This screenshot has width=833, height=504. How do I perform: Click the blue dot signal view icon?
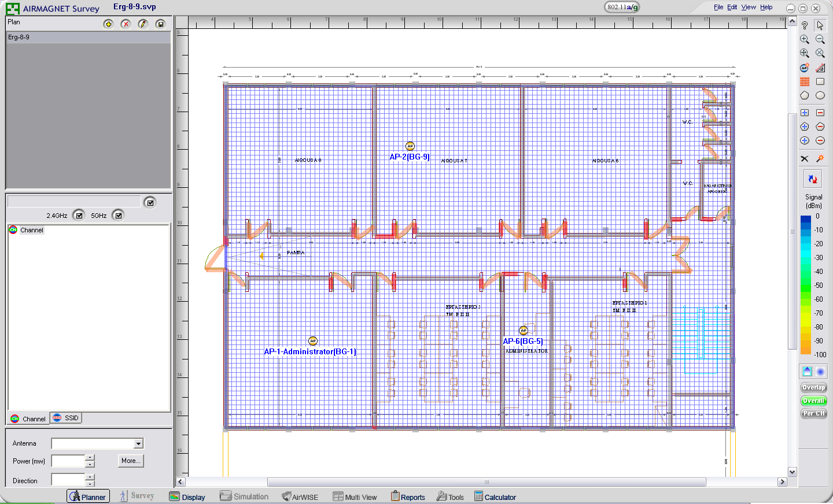click(820, 371)
